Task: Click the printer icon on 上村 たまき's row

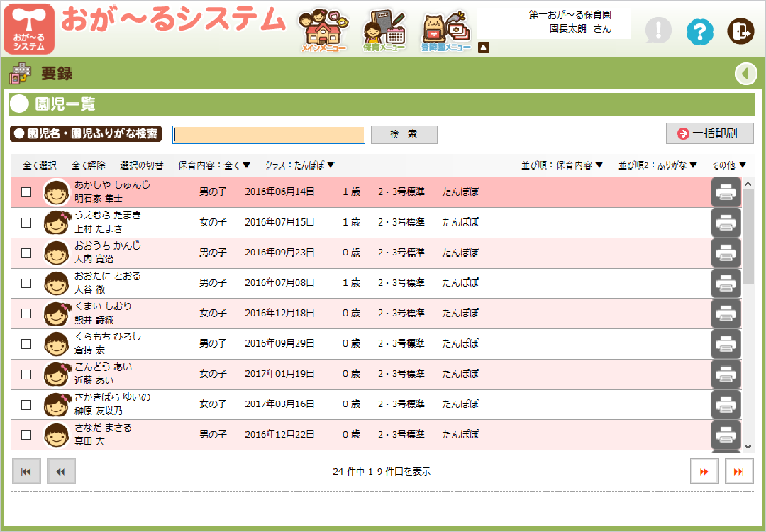Action: pyautogui.click(x=726, y=223)
